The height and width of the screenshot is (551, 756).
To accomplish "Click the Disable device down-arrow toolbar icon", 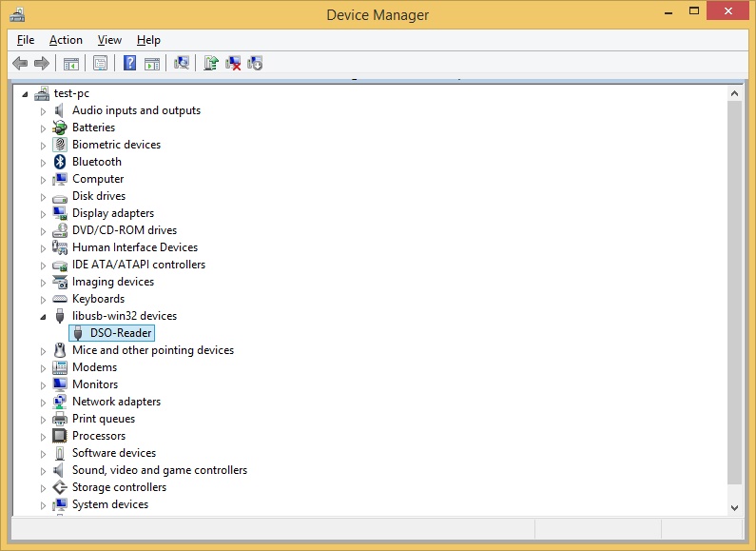I will coord(255,63).
